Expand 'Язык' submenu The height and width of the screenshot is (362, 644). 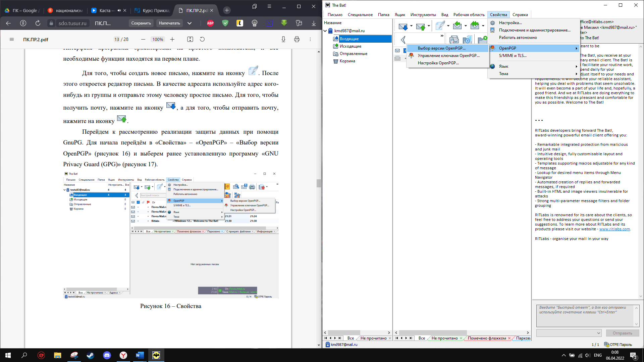pyautogui.click(x=534, y=66)
